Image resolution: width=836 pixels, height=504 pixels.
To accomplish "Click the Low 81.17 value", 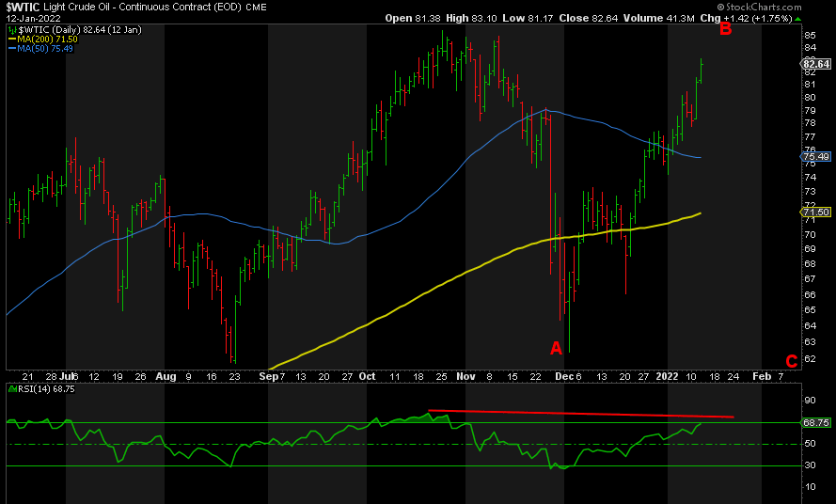I will [528, 18].
